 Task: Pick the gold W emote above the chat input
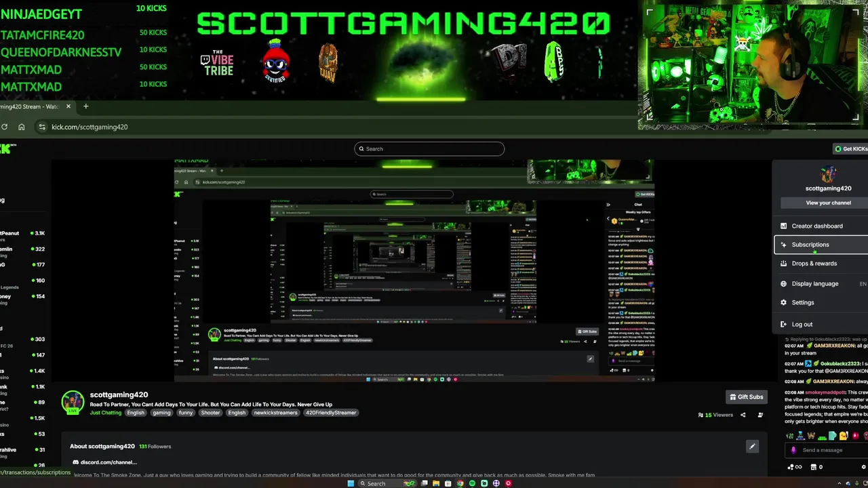click(x=811, y=436)
